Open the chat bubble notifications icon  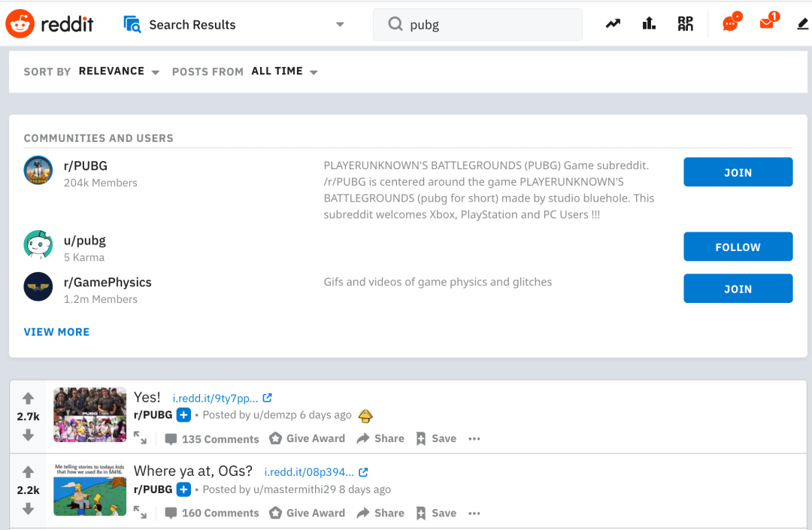tap(732, 23)
